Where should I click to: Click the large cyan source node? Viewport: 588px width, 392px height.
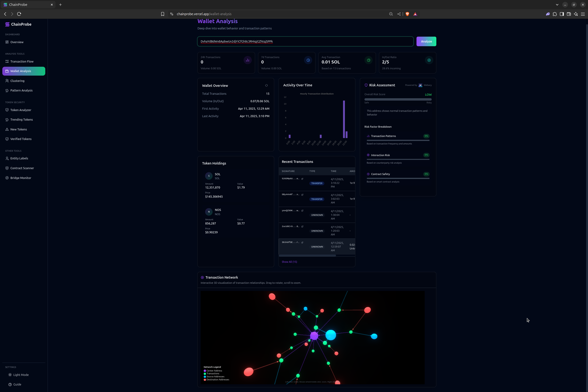point(331,335)
